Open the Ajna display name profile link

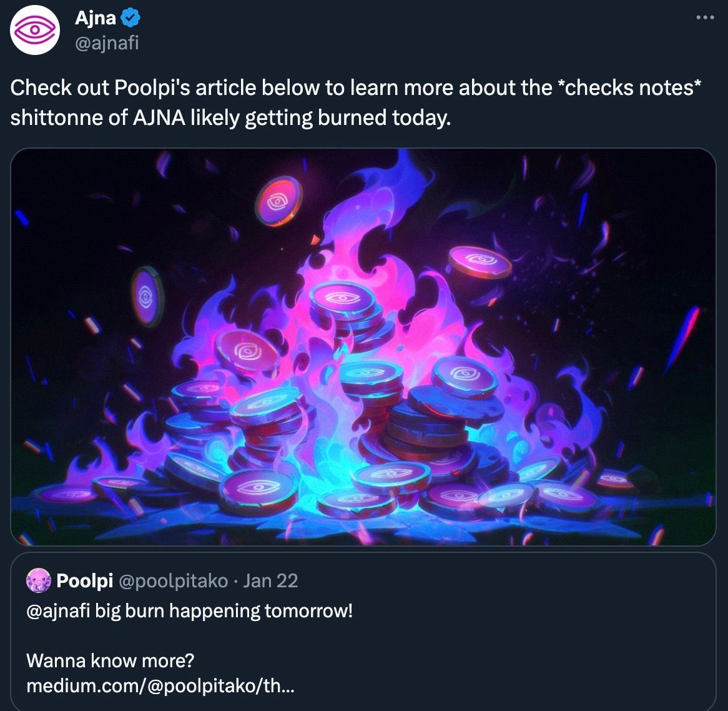95,18
